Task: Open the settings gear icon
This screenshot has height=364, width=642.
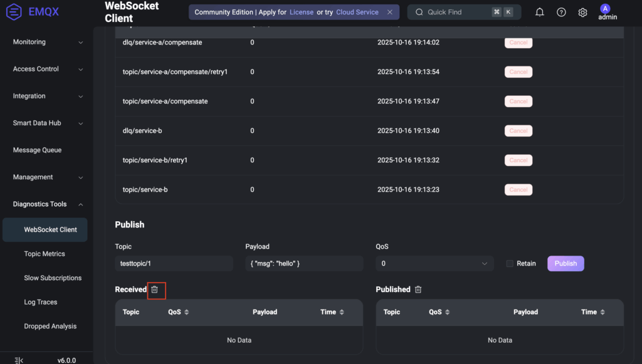Action: coord(582,13)
